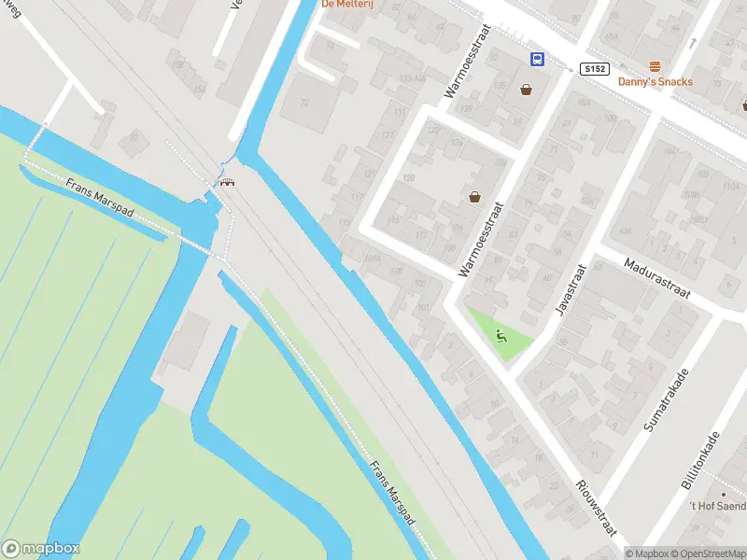
Task: Click the bridge icon on the canal
Action: coord(227,182)
